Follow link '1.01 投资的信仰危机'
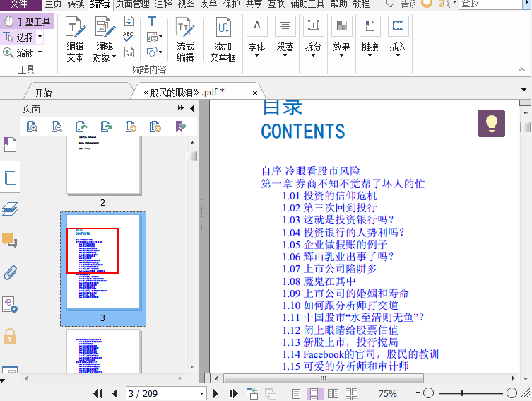532x401 pixels. click(329, 196)
